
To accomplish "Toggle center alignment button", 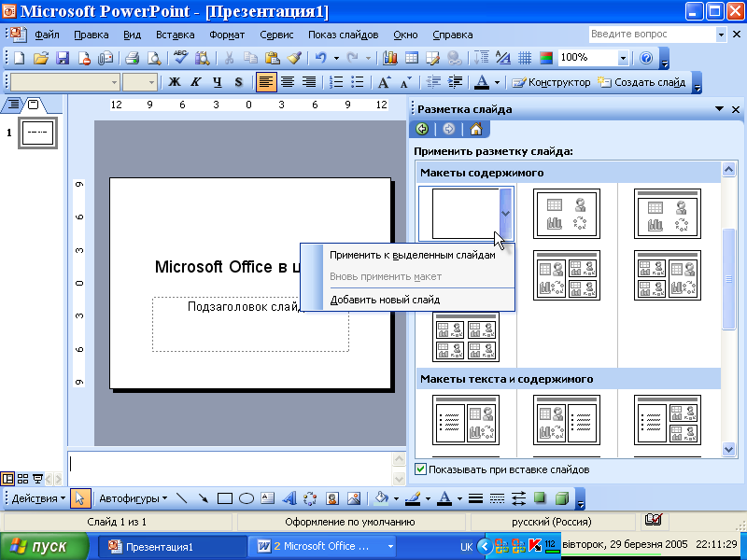I will [x=288, y=82].
